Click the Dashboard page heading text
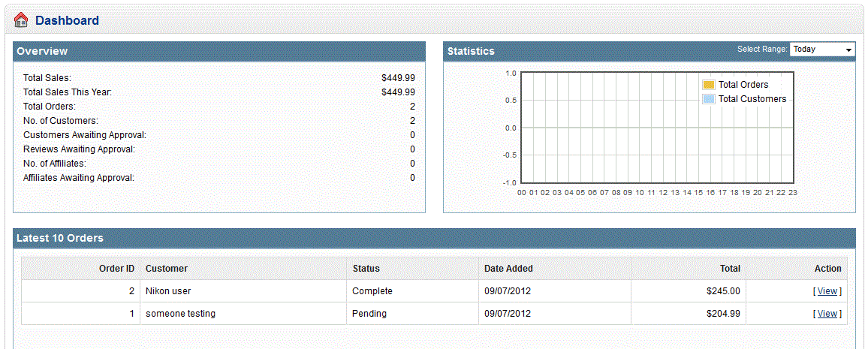This screenshot has height=349, width=868. [67, 20]
